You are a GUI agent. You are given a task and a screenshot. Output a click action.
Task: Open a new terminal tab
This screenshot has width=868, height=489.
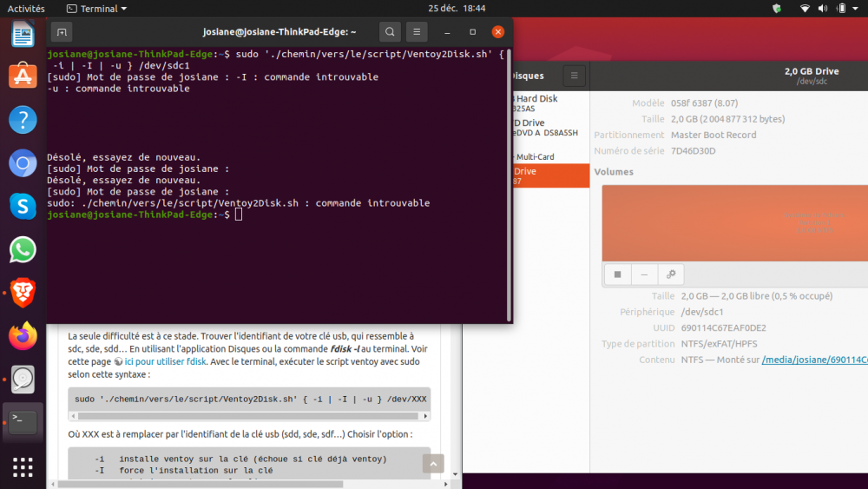pos(62,32)
